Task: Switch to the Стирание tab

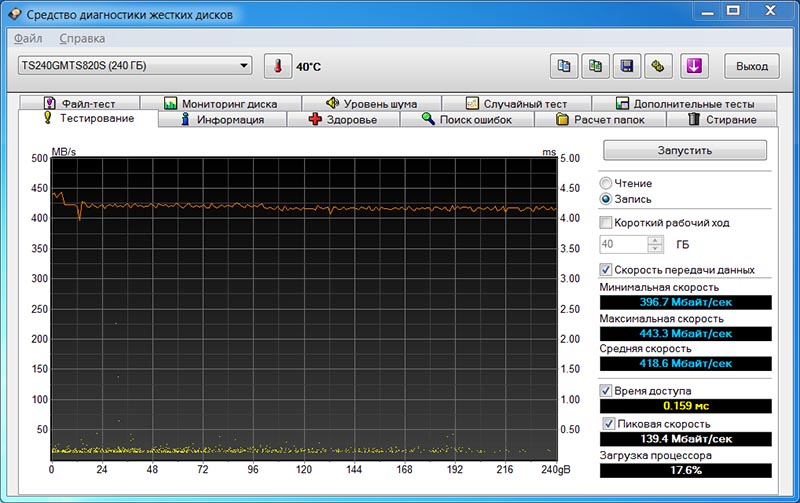Action: pos(722,119)
